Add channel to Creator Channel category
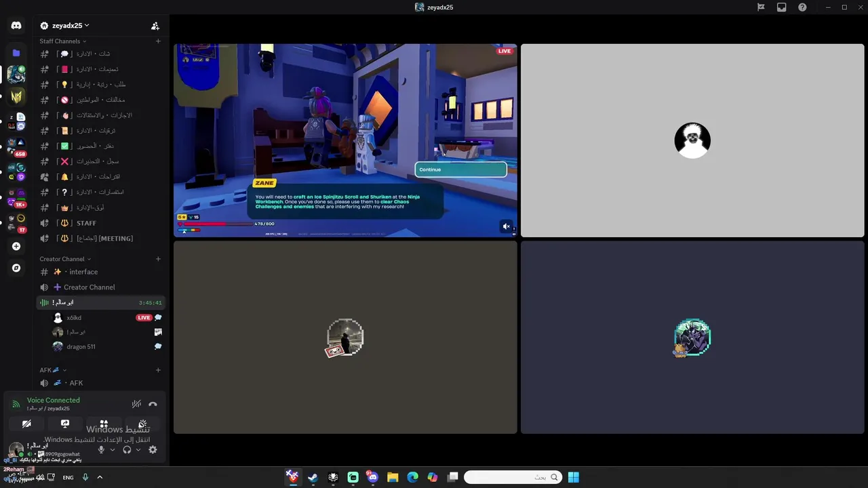 coord(158,259)
